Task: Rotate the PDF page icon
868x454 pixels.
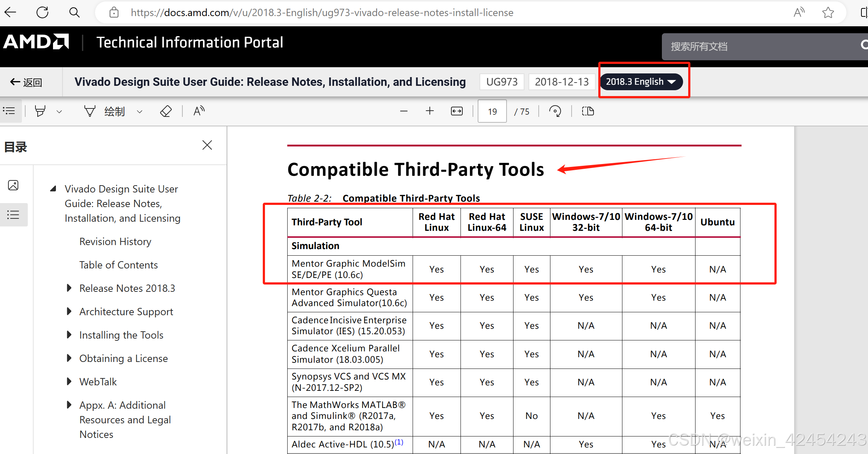Action: tap(555, 111)
